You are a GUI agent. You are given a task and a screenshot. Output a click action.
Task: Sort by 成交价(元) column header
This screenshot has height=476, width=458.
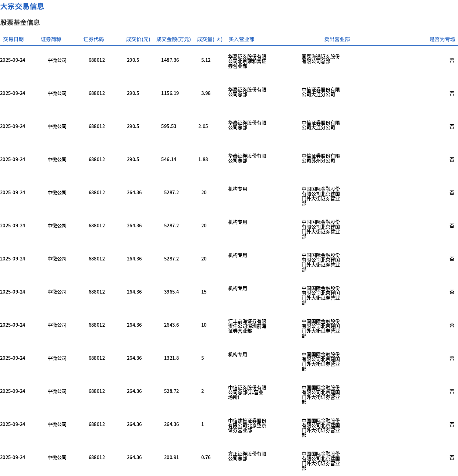click(x=138, y=39)
